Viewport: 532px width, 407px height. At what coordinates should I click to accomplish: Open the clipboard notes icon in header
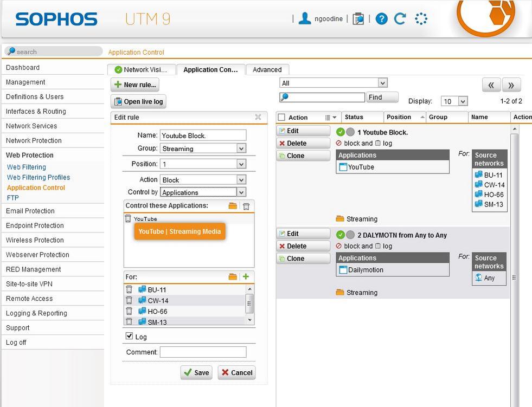pyautogui.click(x=358, y=18)
